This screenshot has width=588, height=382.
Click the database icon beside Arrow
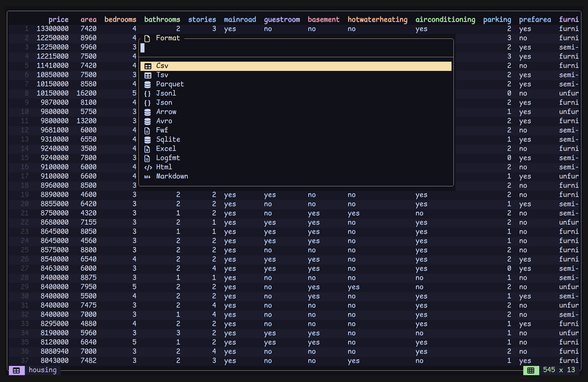147,112
